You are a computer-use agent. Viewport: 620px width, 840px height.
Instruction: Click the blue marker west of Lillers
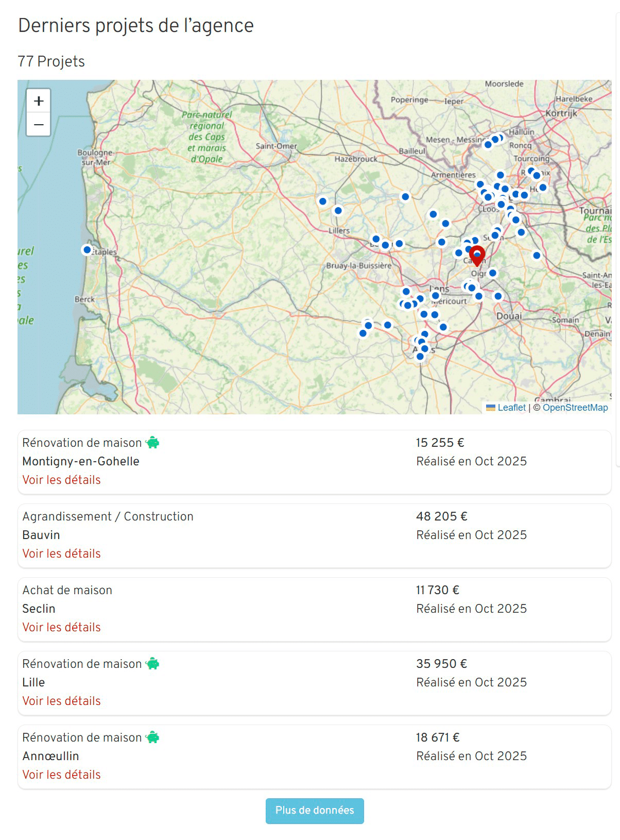(x=323, y=201)
